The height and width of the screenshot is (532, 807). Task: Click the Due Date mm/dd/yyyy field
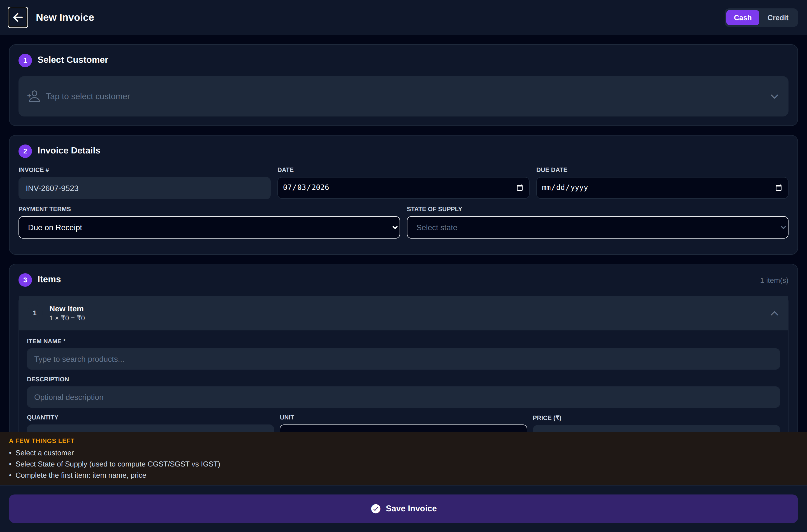[662, 188]
